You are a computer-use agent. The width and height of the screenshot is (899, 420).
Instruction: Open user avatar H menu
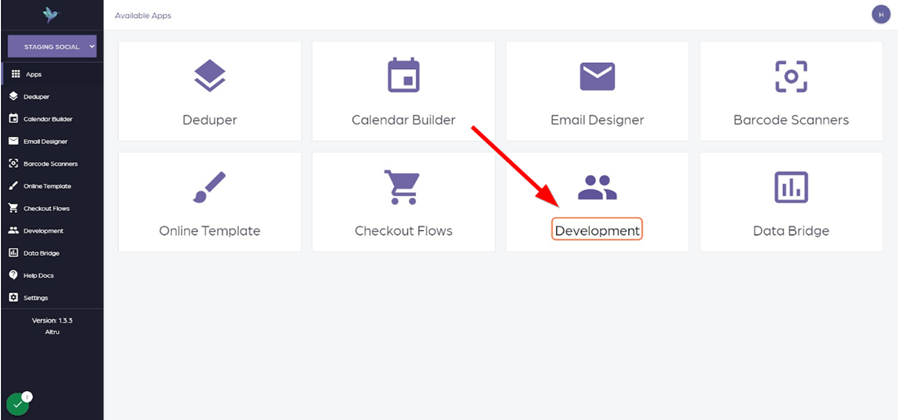click(x=881, y=14)
